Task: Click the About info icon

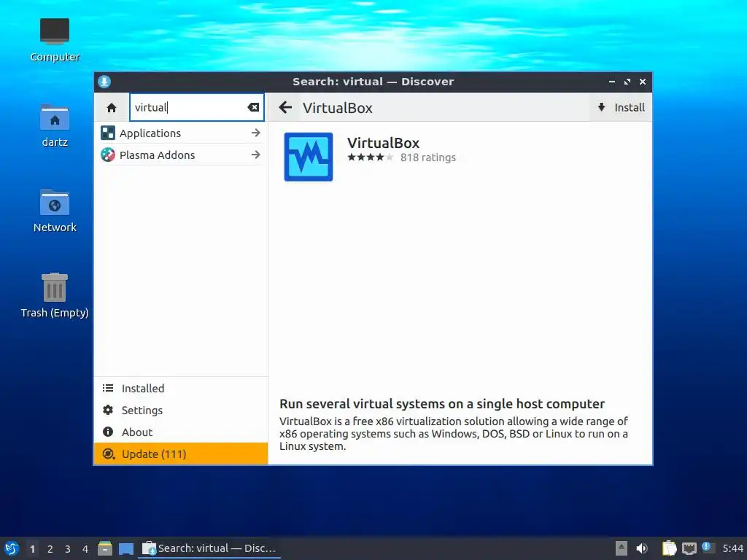Action: coord(108,432)
